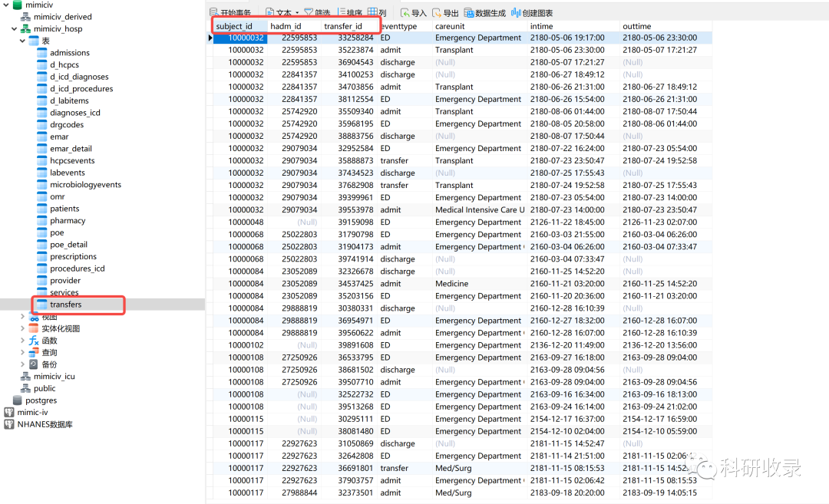Image resolution: width=829 pixels, height=504 pixels.
Task: Select the pharmacy table icon
Action: [41, 220]
